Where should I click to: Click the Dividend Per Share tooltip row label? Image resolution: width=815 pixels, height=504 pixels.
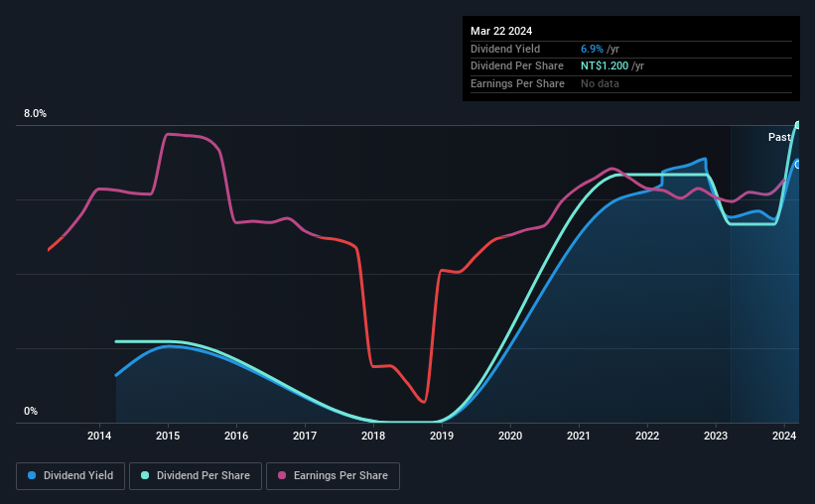click(x=516, y=66)
